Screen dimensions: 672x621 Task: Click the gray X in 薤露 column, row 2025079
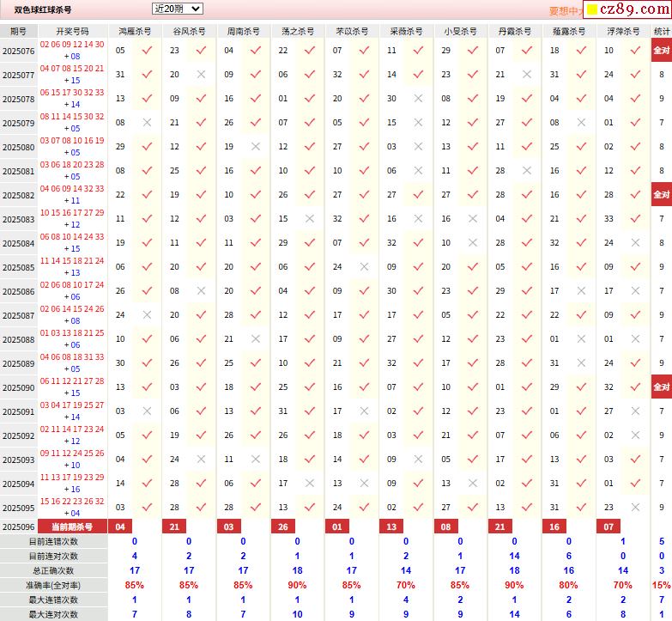tap(581, 122)
